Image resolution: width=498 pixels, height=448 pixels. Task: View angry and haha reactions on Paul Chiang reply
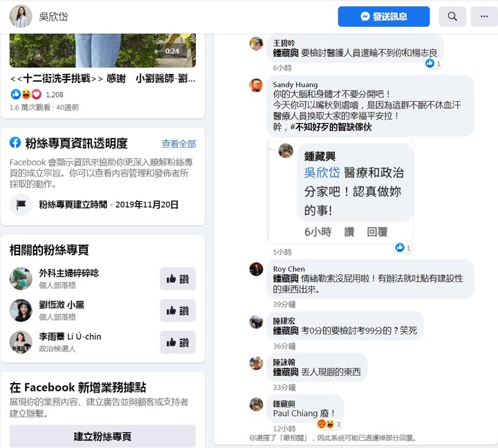pyautogui.click(x=329, y=424)
